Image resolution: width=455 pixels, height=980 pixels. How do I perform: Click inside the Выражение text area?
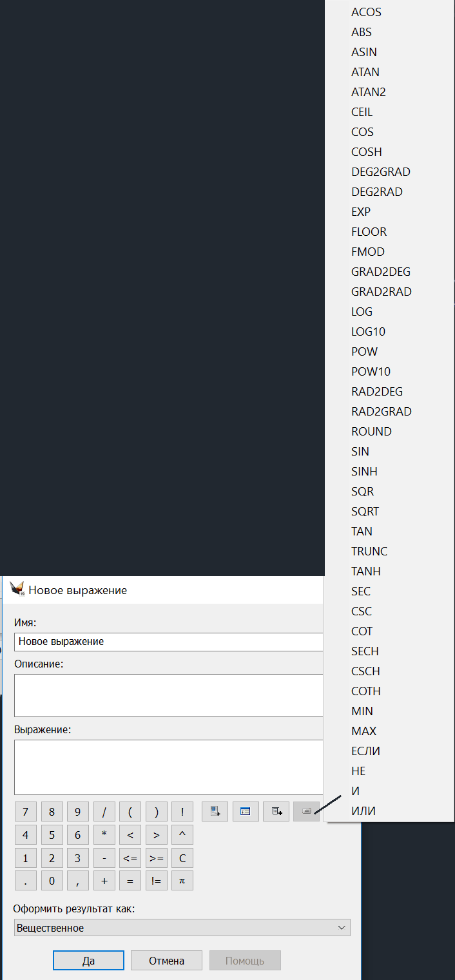click(168, 767)
